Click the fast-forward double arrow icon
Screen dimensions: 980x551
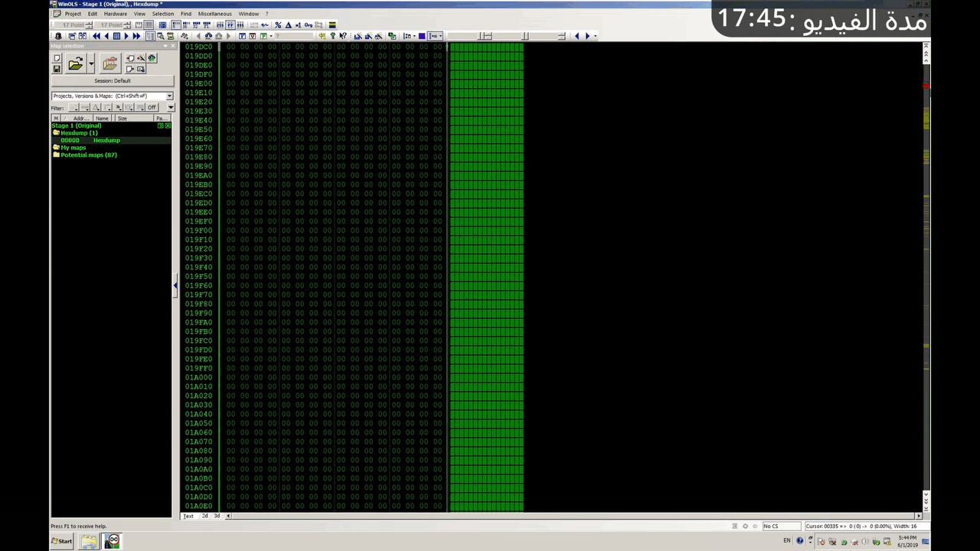(136, 36)
